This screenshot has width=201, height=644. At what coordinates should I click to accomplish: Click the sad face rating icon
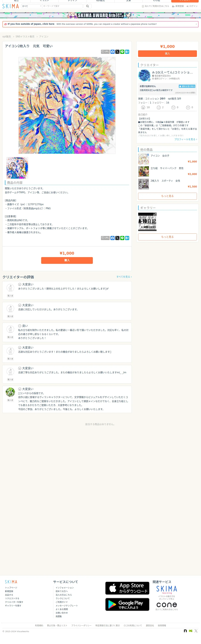tap(188, 107)
